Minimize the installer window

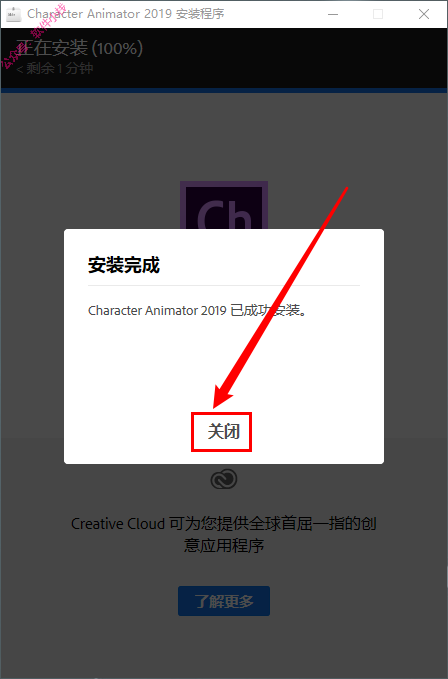[333, 14]
